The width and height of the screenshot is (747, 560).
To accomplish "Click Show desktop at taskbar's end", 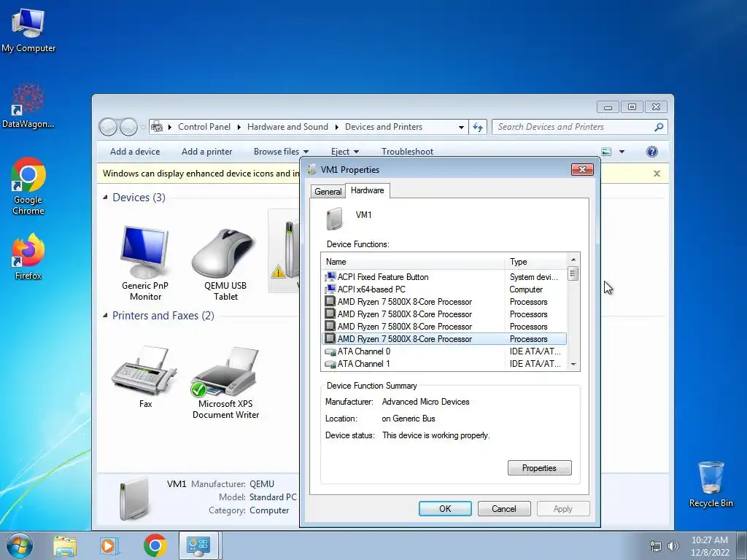I will (743, 545).
